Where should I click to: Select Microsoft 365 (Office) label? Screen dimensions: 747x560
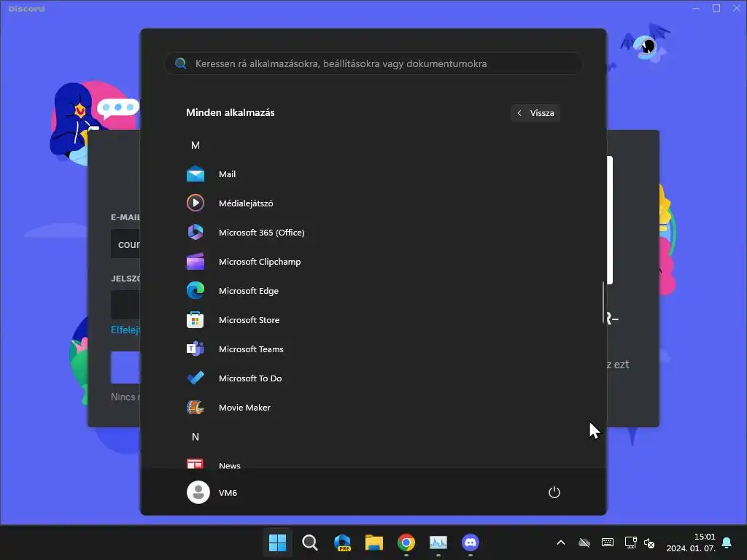click(x=262, y=233)
